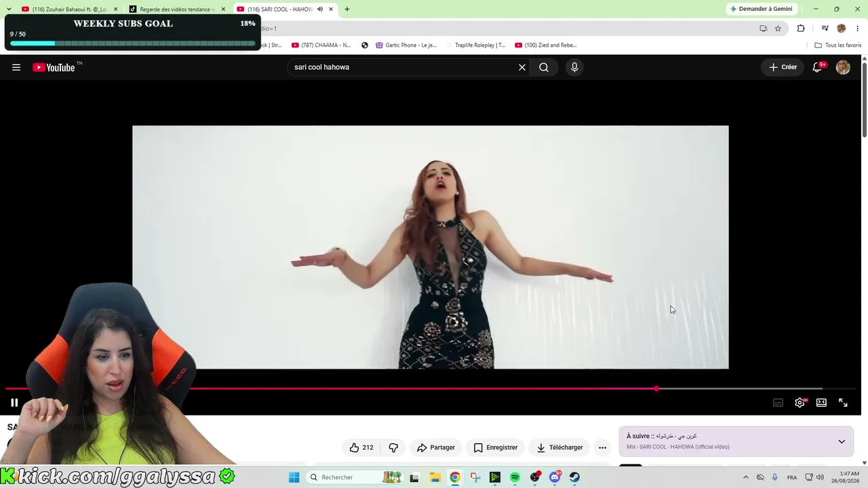868x488 pixels.
Task: Dislike the video
Action: pos(393,447)
